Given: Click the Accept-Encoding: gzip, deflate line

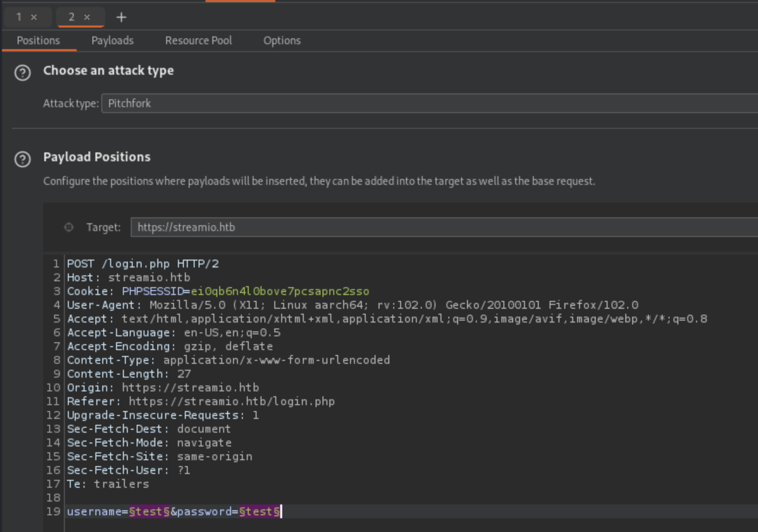Looking at the screenshot, I should (170, 346).
